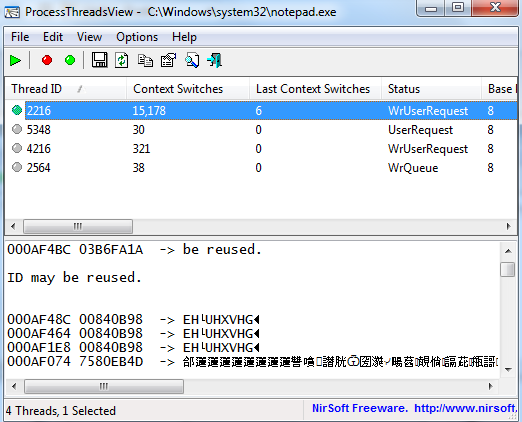Click the green Start Monitoring play icon
Screen dimensions: 522x422
click(x=15, y=60)
